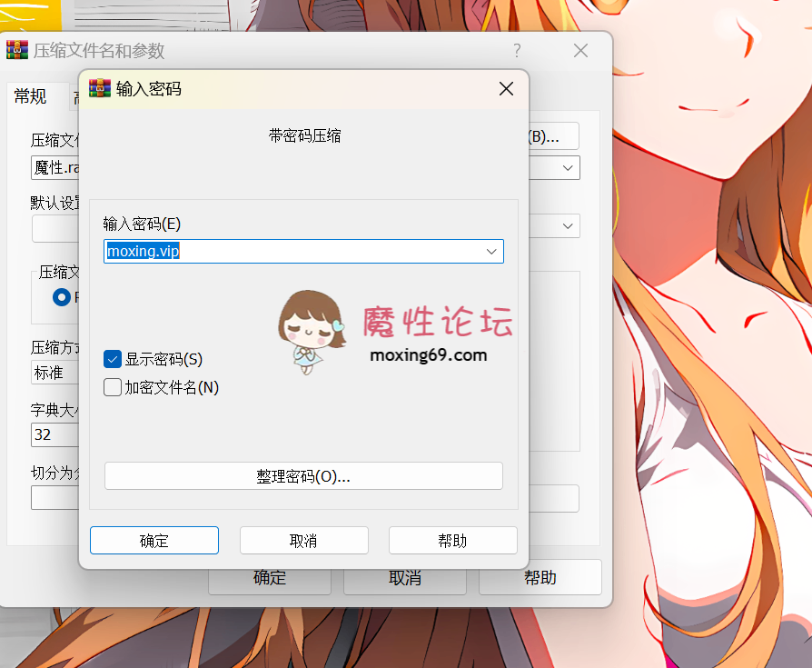Viewport: 812px width, 668px height.
Task: Open the archive name dropdown arrow
Action: pos(568,168)
